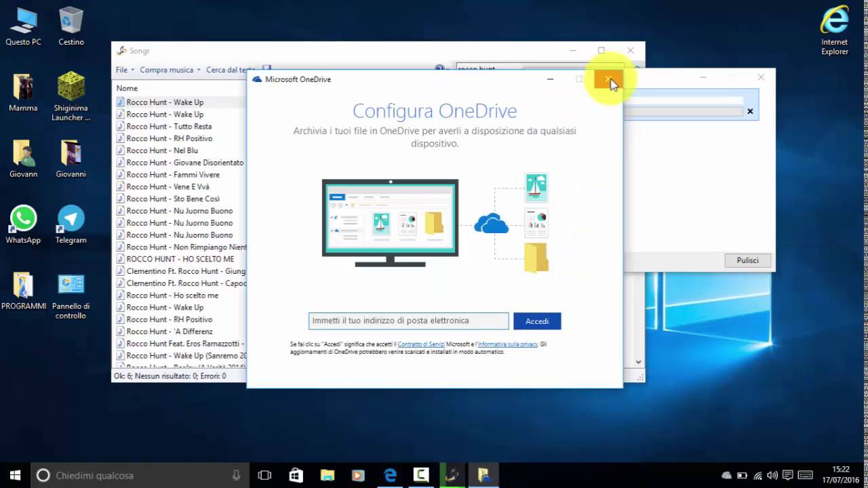This screenshot has height=488, width=868.
Task: Open Camtasia taskbar icon
Action: [421, 475]
